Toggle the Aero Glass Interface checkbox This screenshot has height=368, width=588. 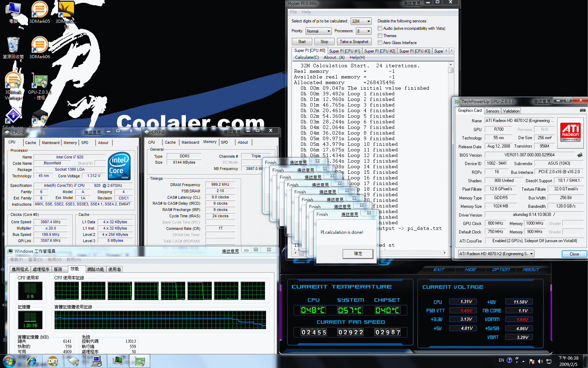click(x=380, y=43)
